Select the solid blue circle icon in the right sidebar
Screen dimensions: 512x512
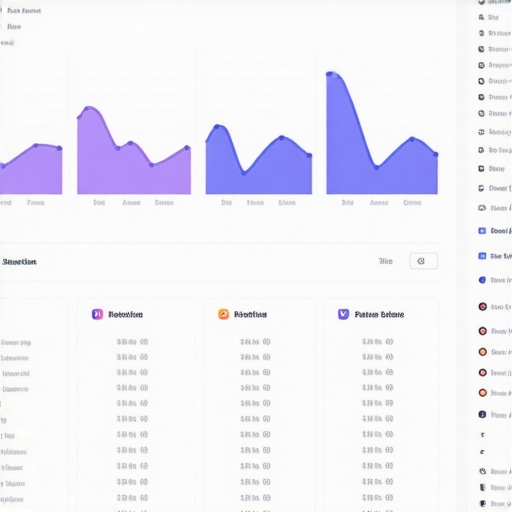click(482, 280)
